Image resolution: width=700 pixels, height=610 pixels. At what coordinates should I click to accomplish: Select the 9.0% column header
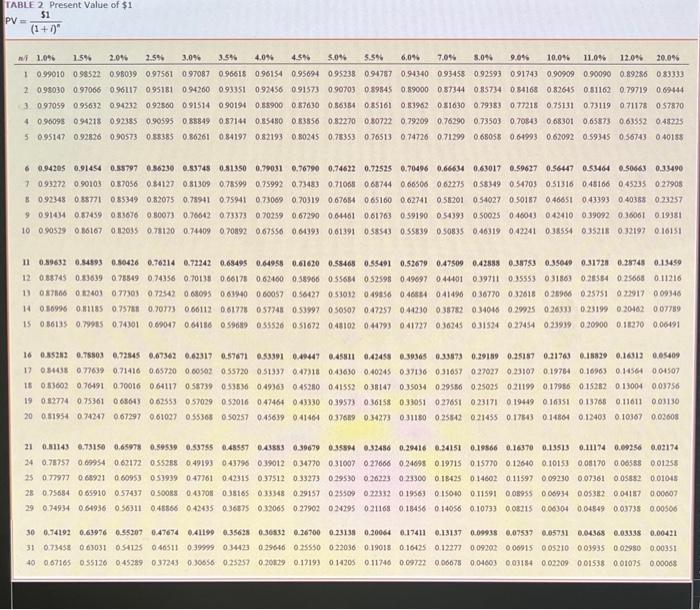(520, 58)
